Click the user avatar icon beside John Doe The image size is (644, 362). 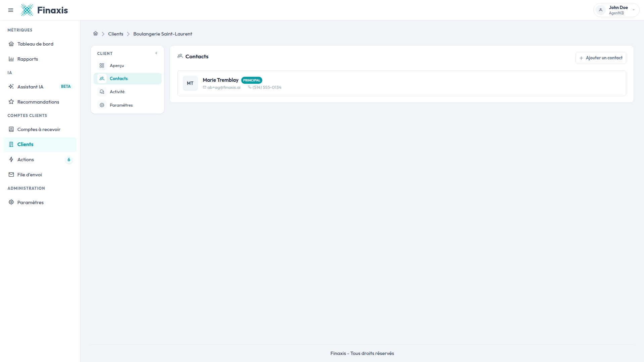pos(601,10)
